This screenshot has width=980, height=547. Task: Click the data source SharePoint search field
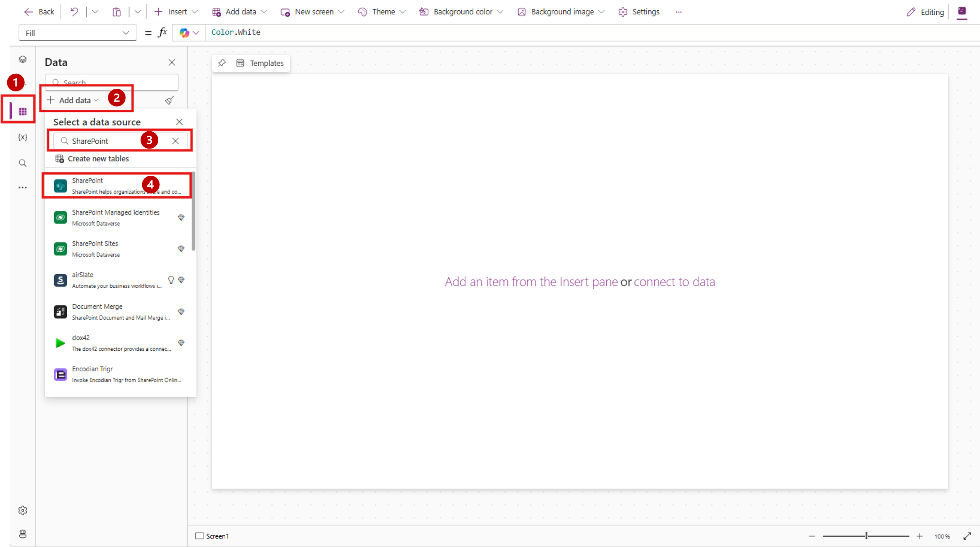(120, 141)
